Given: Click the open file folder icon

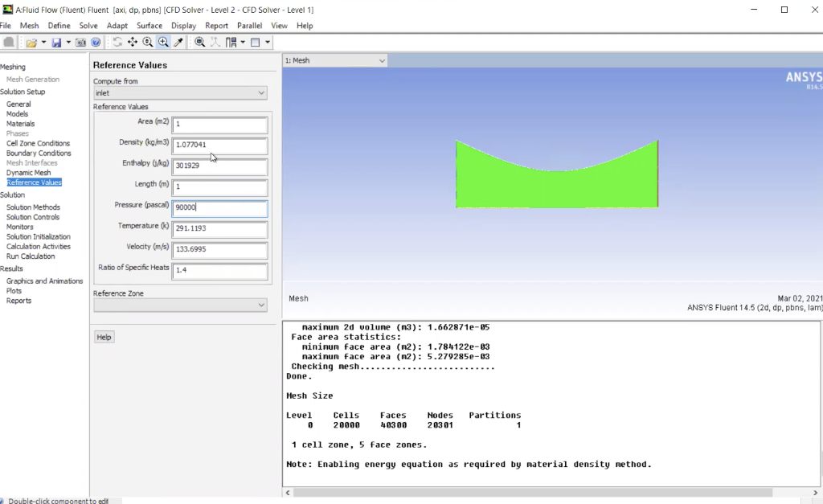Looking at the screenshot, I should (31, 43).
